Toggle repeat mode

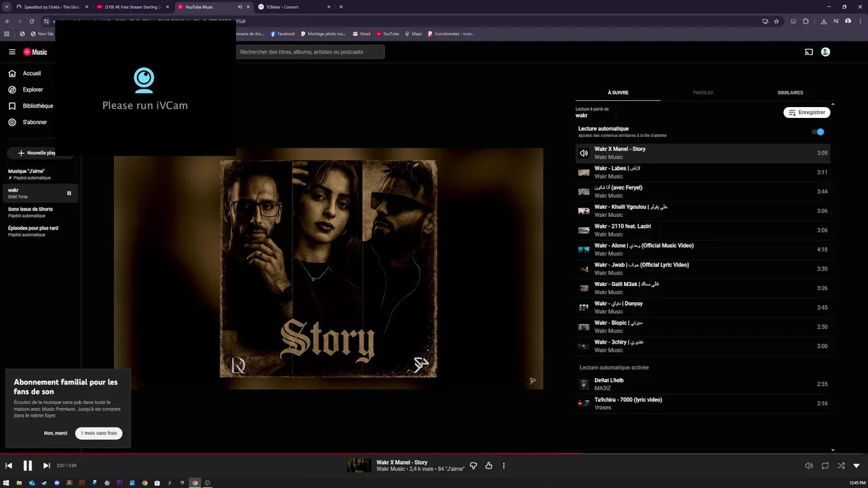click(825, 466)
